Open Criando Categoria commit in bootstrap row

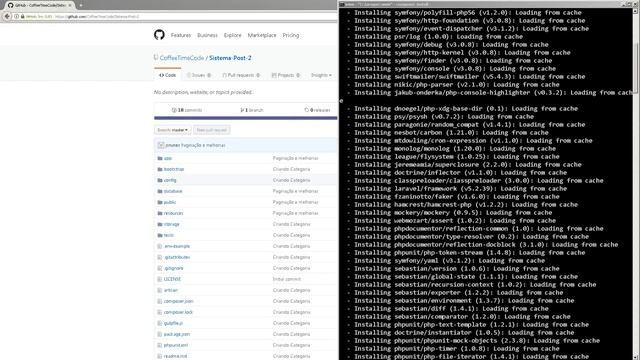[x=291, y=169]
